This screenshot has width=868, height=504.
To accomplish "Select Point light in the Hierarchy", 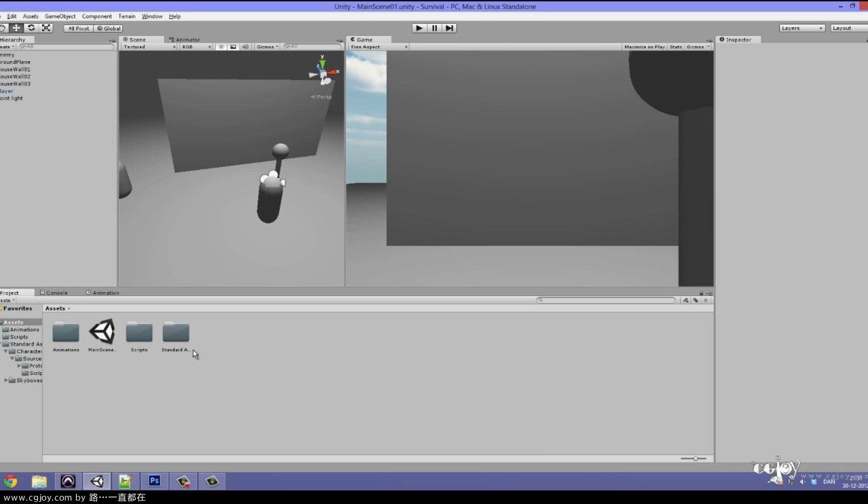I will pyautogui.click(x=12, y=98).
